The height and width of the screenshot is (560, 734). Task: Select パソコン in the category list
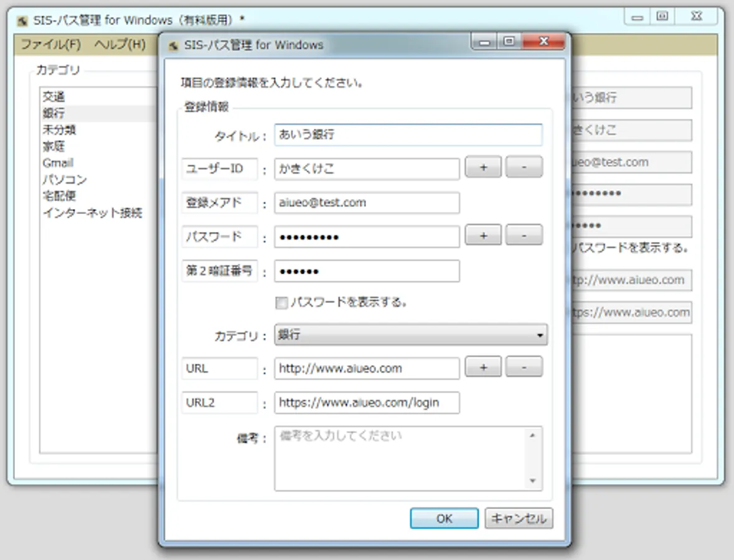98,179
